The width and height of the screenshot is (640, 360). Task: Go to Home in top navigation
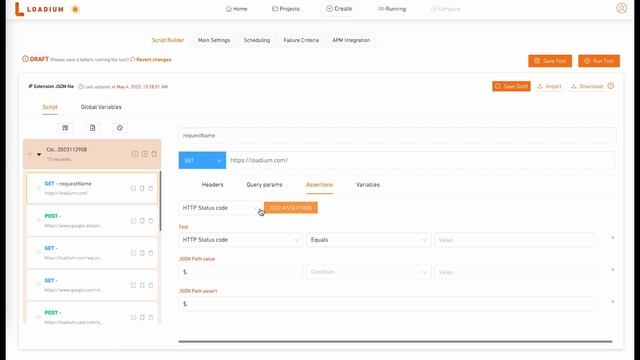(x=236, y=9)
